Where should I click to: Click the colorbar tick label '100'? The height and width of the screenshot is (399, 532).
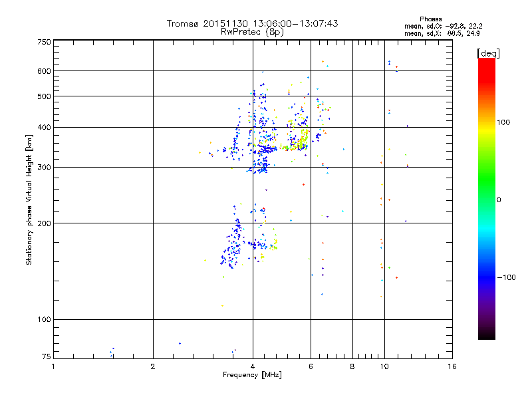[503, 122]
